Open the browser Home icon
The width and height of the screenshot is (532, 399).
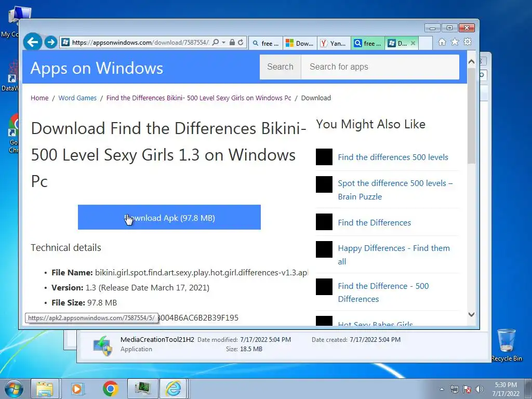click(442, 42)
